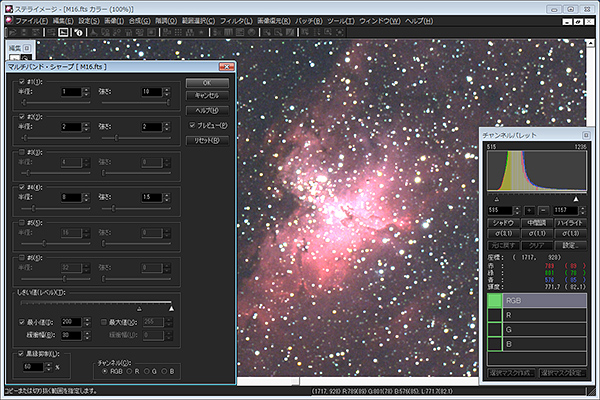Screen dimensions: 600x400
Task: Click the #2 強さ spinner arrows
Action: (166, 127)
